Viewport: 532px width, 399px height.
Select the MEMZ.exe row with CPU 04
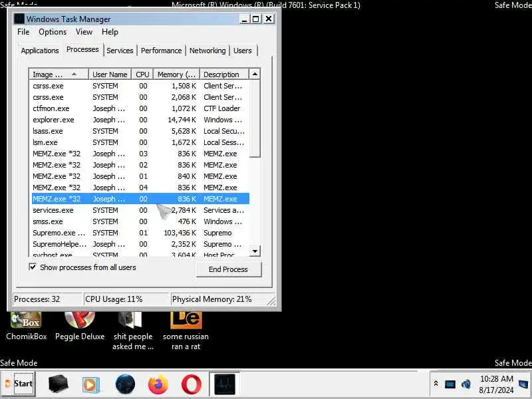(x=140, y=188)
